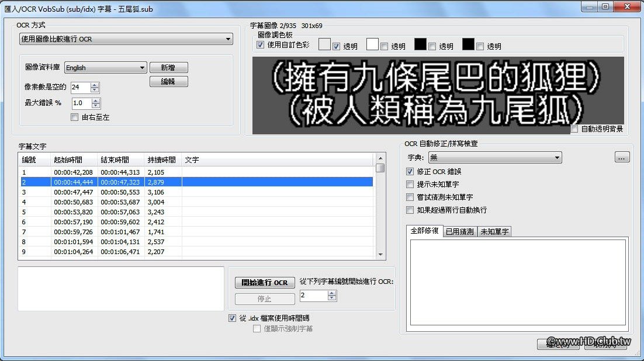Maximize the OCR VobSub window
This screenshot has width=644, height=361.
pyautogui.click(x=605, y=6)
